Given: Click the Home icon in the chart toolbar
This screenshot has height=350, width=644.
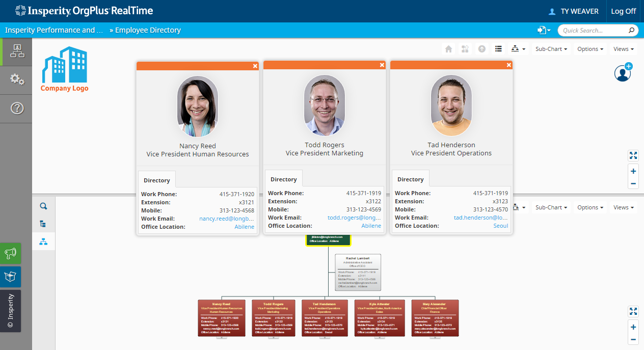Looking at the screenshot, I should 448,48.
